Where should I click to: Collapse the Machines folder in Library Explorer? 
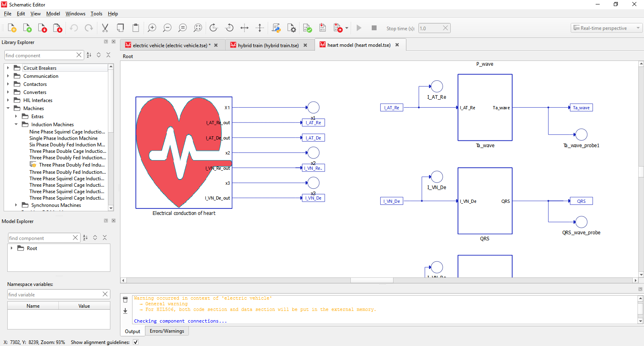click(x=8, y=108)
